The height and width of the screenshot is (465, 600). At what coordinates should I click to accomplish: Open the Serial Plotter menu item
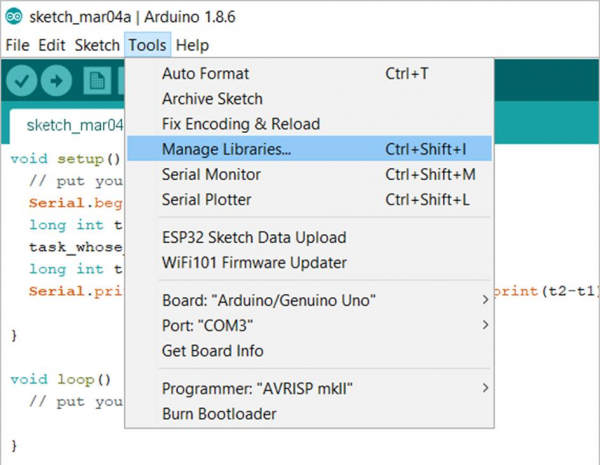[x=207, y=199]
